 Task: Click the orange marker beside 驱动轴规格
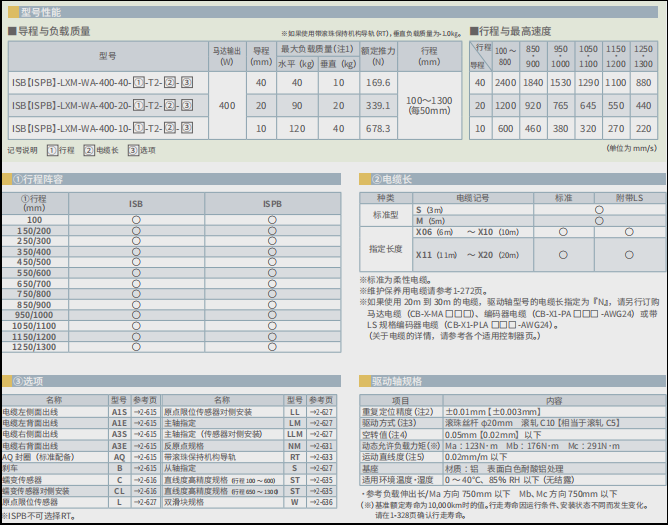[x=365, y=381]
